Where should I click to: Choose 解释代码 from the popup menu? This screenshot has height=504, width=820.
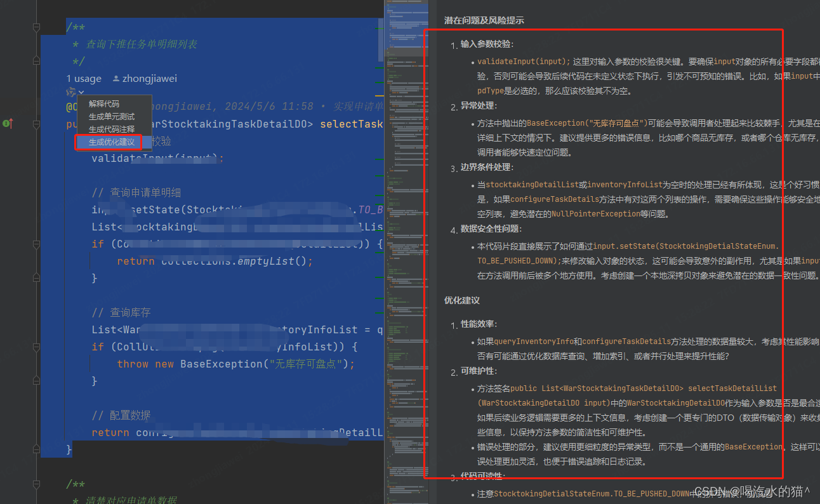(x=104, y=103)
